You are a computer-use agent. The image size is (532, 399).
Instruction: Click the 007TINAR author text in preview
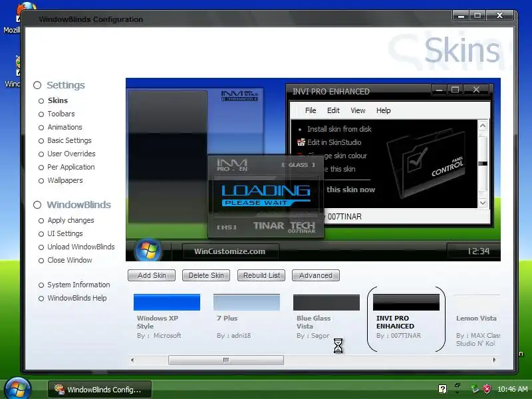pos(344,217)
